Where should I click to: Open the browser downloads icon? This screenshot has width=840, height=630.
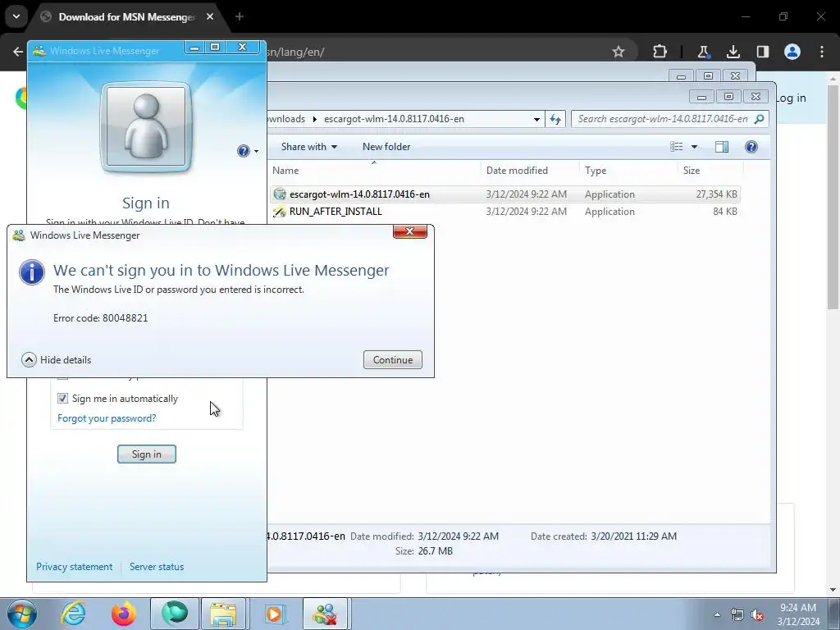733,52
